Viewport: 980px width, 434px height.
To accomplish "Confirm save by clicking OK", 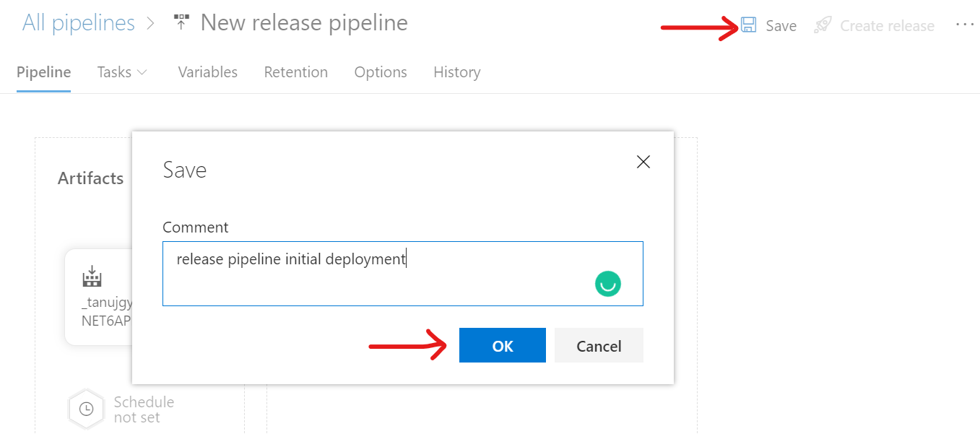I will 502,345.
